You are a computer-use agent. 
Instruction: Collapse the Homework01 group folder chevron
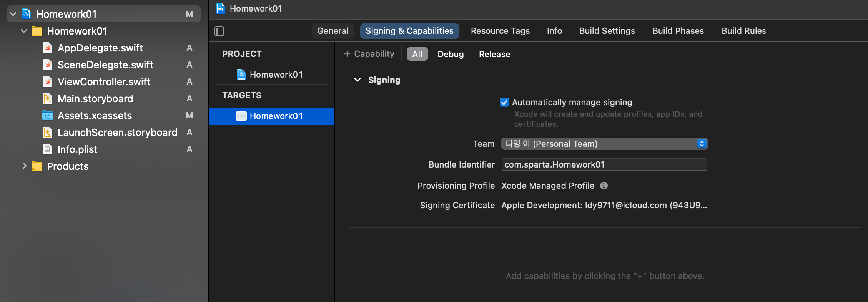point(24,31)
